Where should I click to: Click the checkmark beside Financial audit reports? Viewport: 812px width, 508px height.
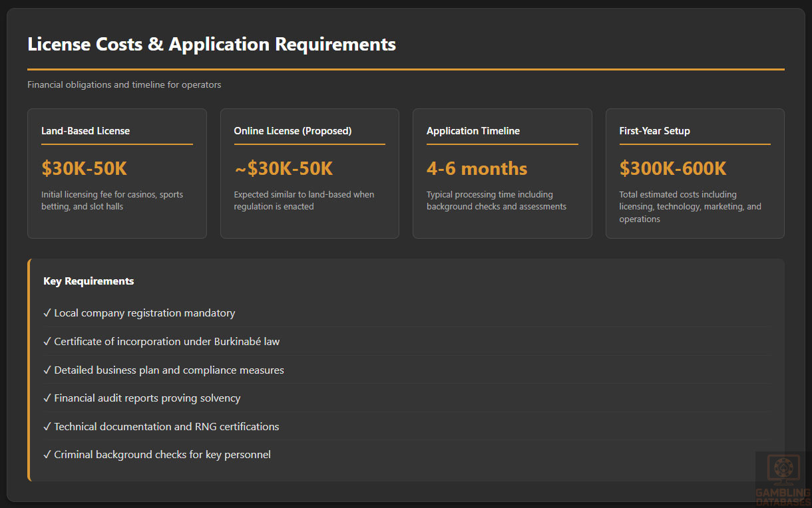47,398
